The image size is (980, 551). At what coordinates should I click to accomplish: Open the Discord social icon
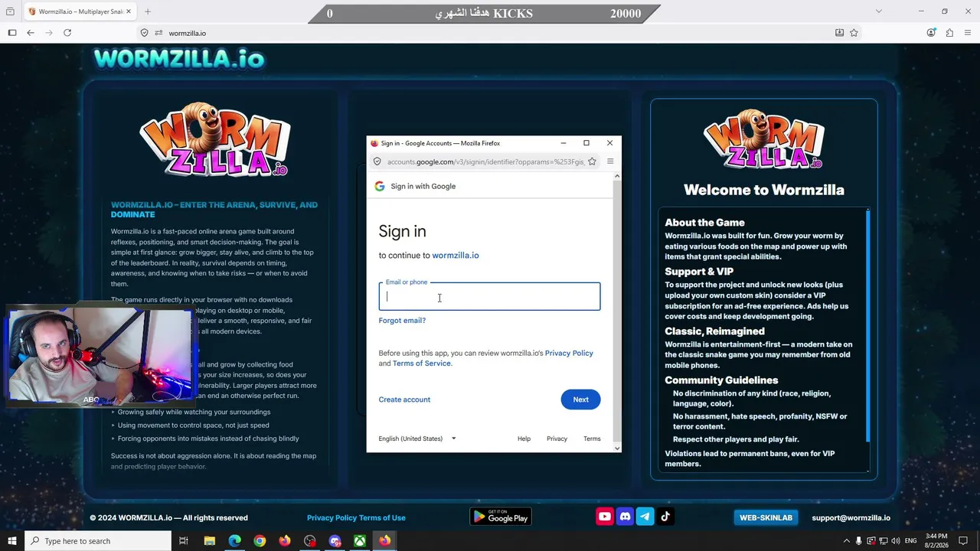[x=625, y=517]
